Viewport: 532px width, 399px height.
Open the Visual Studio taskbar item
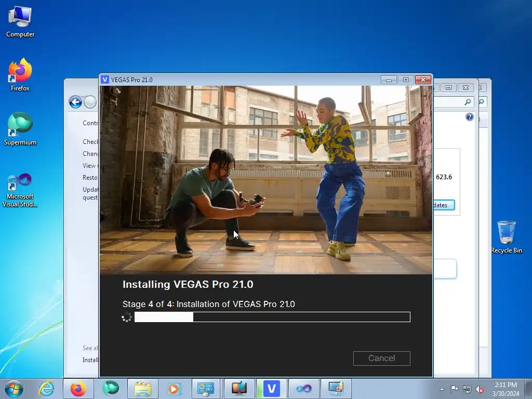coord(304,389)
